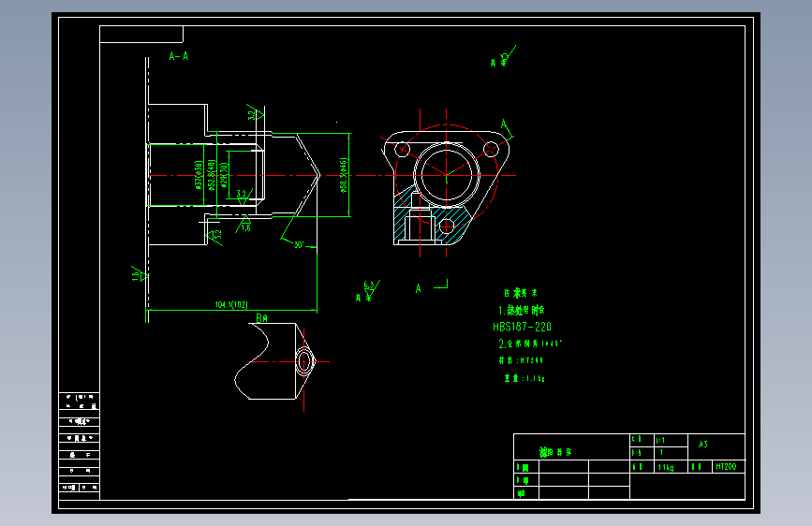
Task: Select the 'HBS187-220' hardness note
Action: [522, 327]
